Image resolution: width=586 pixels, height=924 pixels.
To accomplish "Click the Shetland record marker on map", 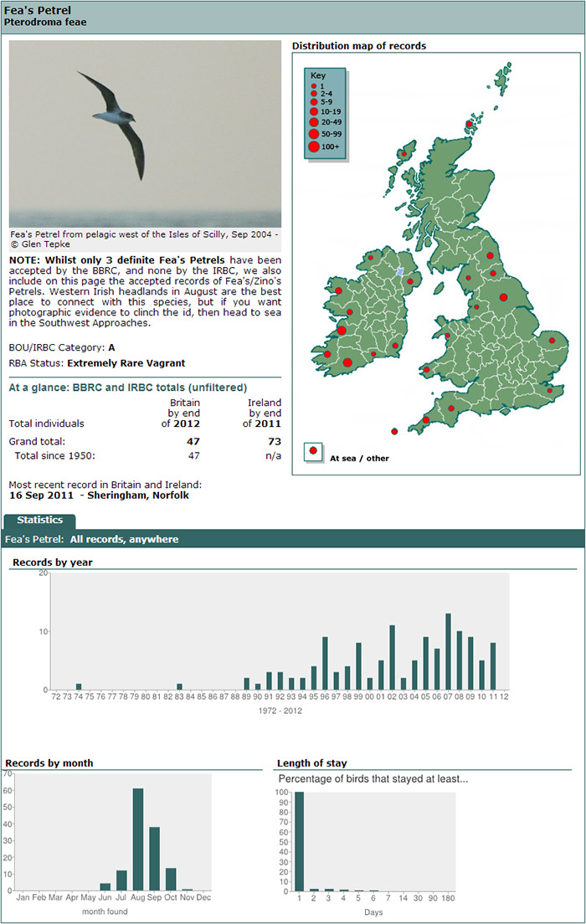I will click(470, 125).
